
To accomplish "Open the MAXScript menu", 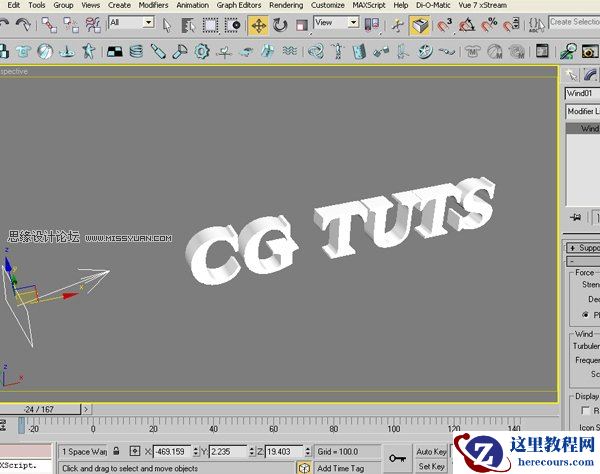I will (x=369, y=5).
